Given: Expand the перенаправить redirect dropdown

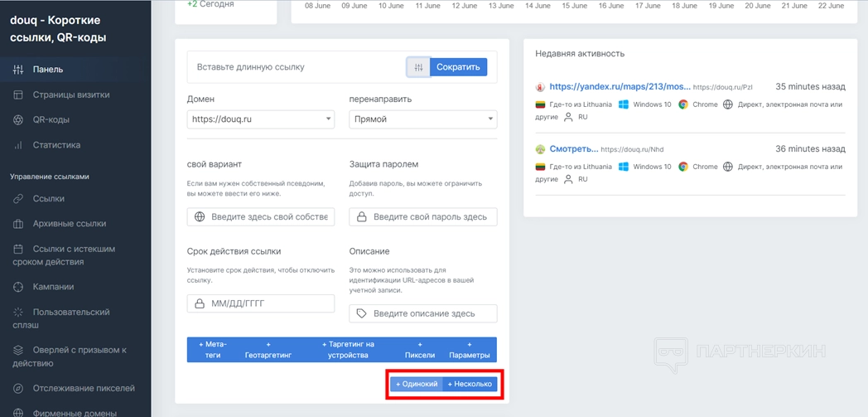Looking at the screenshot, I should tap(422, 119).
